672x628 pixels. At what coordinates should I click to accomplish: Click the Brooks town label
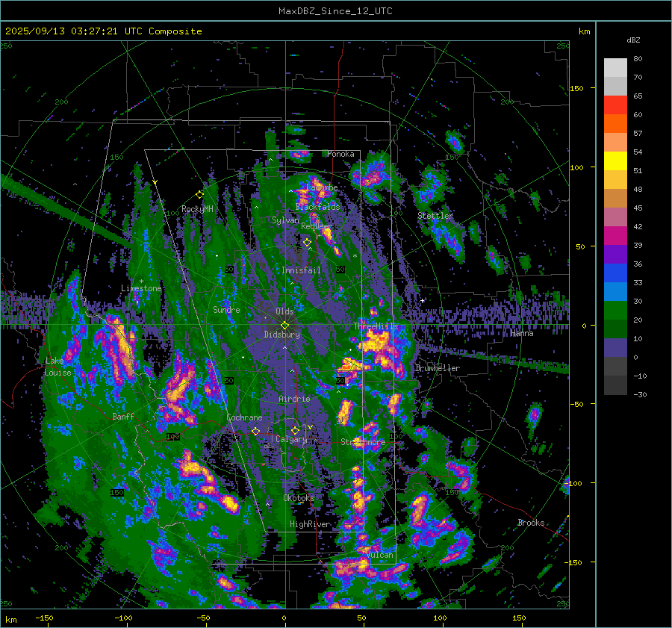[x=531, y=523]
